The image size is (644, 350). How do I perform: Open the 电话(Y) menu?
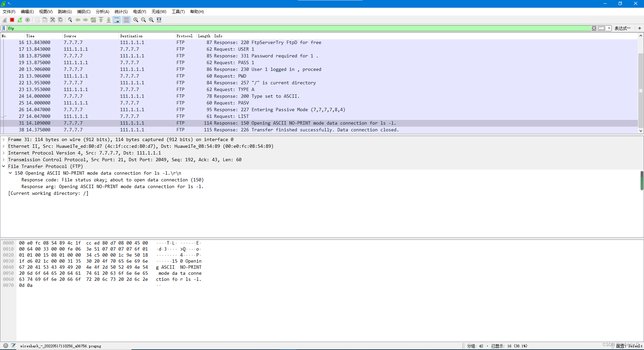pyautogui.click(x=140, y=12)
